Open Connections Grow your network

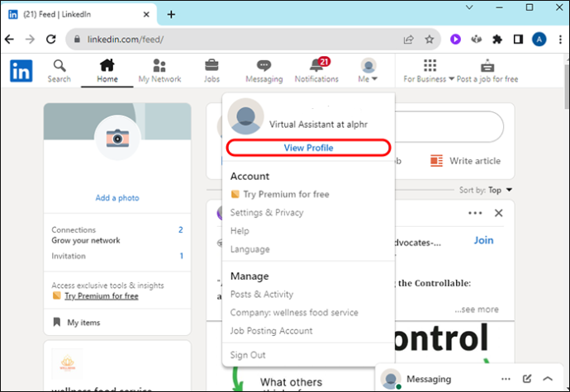coord(117,235)
